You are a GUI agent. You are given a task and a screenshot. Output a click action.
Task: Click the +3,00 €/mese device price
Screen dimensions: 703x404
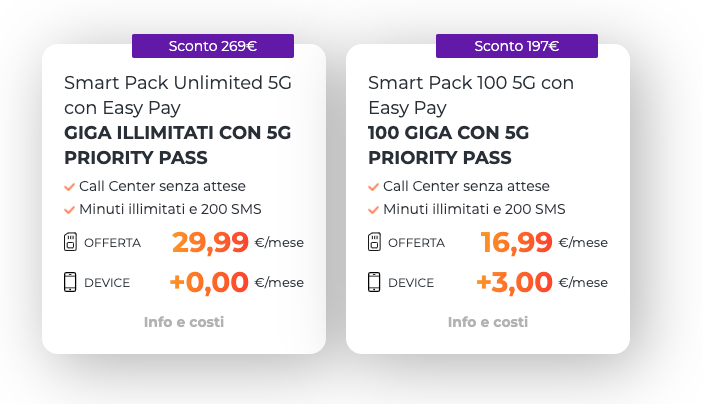pos(542,282)
